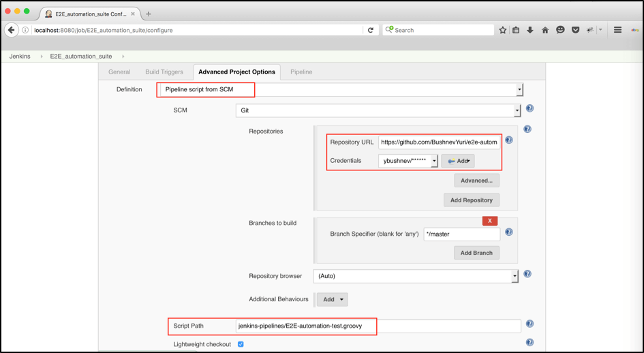The width and height of the screenshot is (644, 353).
Task: Go back using the browser back arrow
Action: [x=12, y=30]
